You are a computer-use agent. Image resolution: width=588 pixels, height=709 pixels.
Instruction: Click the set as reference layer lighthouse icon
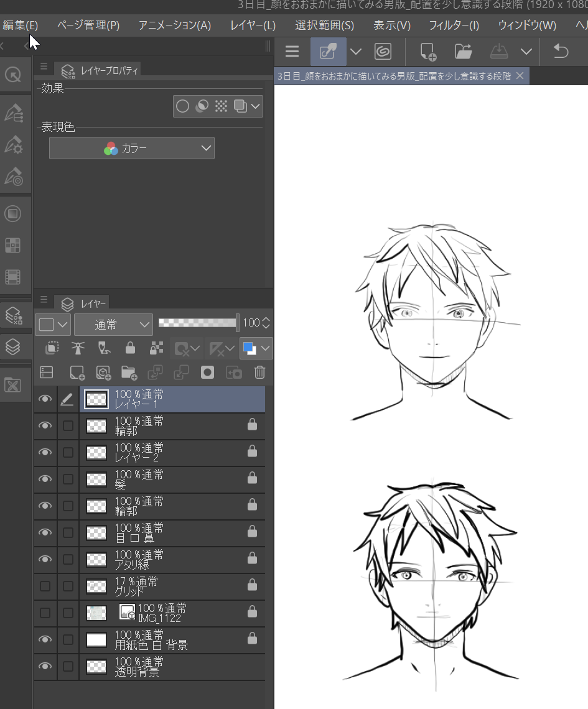point(78,348)
